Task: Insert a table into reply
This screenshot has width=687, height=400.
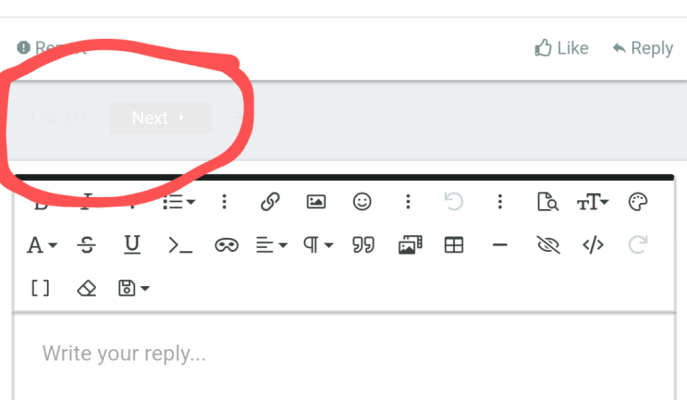Action: pyautogui.click(x=454, y=245)
